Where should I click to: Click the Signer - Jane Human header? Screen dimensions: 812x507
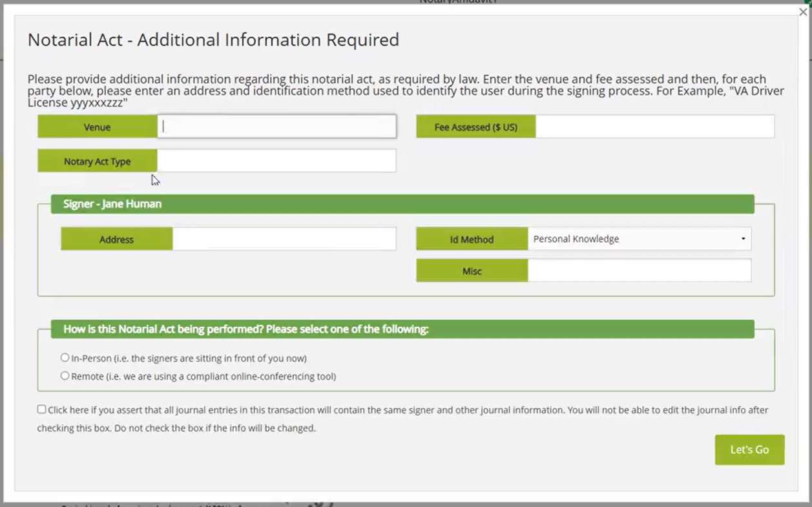(x=112, y=204)
